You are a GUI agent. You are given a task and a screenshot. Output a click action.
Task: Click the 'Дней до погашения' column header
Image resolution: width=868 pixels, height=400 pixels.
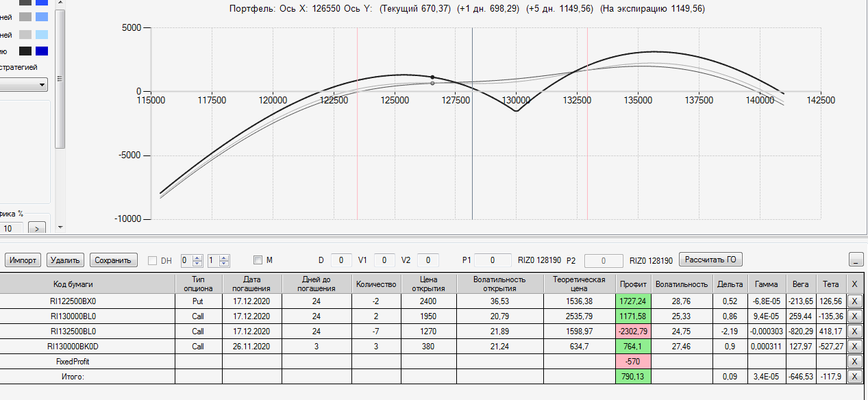coord(316,284)
